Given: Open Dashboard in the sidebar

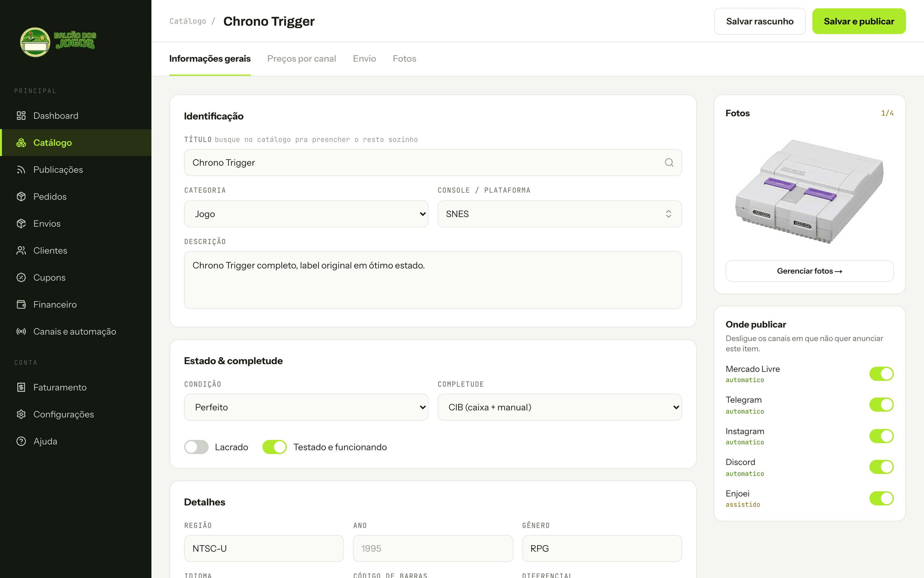Looking at the screenshot, I should point(76,116).
